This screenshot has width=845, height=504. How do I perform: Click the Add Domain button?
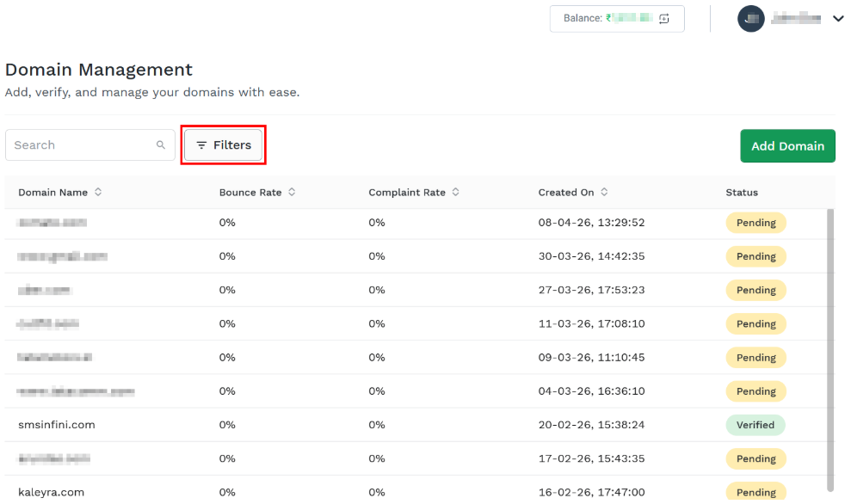787,146
